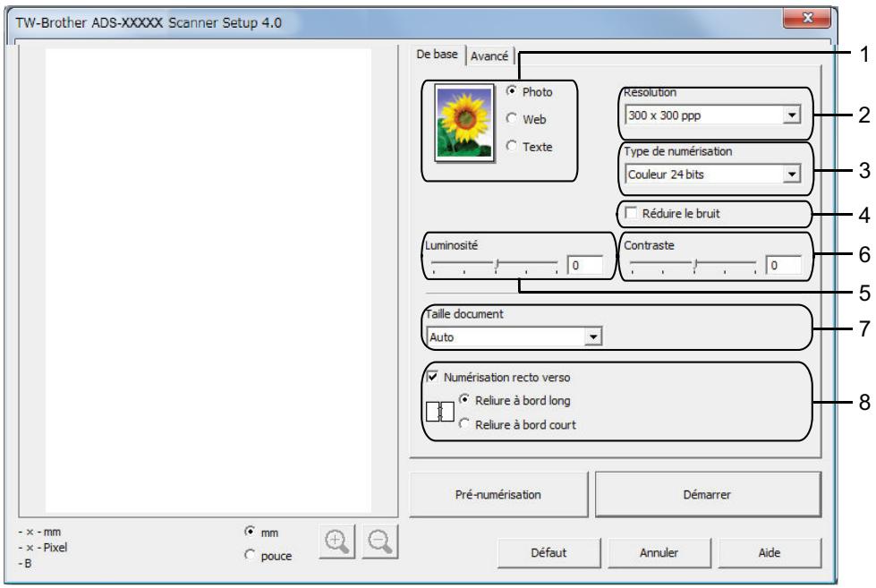The image size is (876, 588).
Task: Click the binding orientation book icon
Action: [440, 412]
